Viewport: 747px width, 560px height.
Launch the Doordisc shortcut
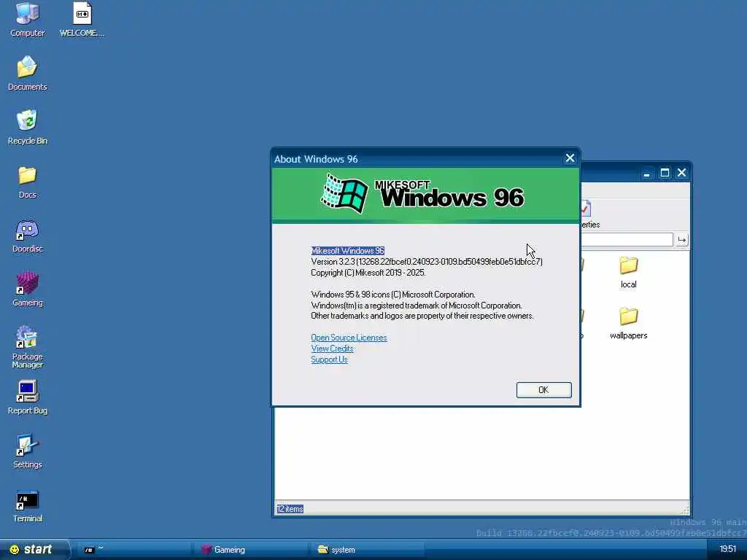tap(27, 236)
